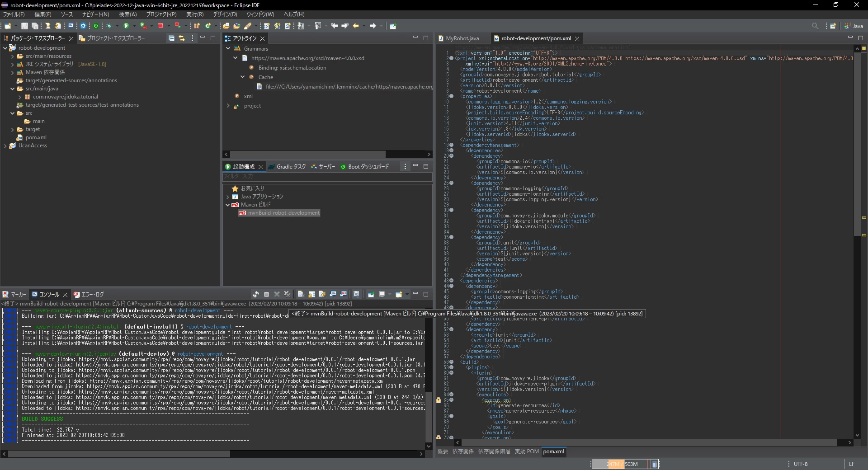Click the New Java Package icon
The width and height of the screenshot is (868, 470).
(197, 26)
